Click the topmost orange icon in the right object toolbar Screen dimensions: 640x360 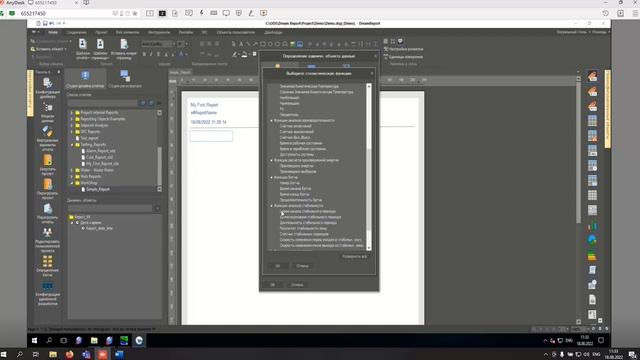(x=592, y=76)
